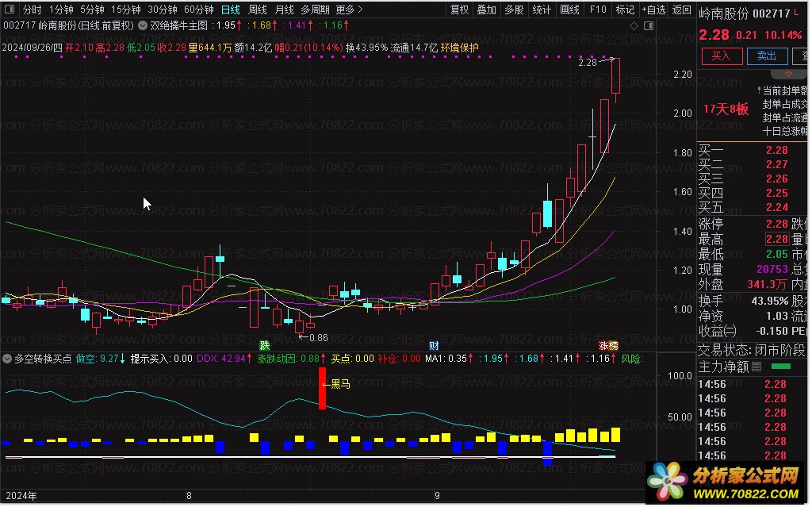Open the F10 company info
Screen dimensions: 812x507
click(x=598, y=10)
